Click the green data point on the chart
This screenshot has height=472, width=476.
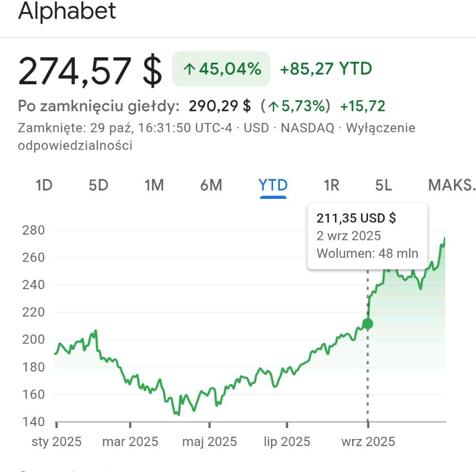coord(367,324)
